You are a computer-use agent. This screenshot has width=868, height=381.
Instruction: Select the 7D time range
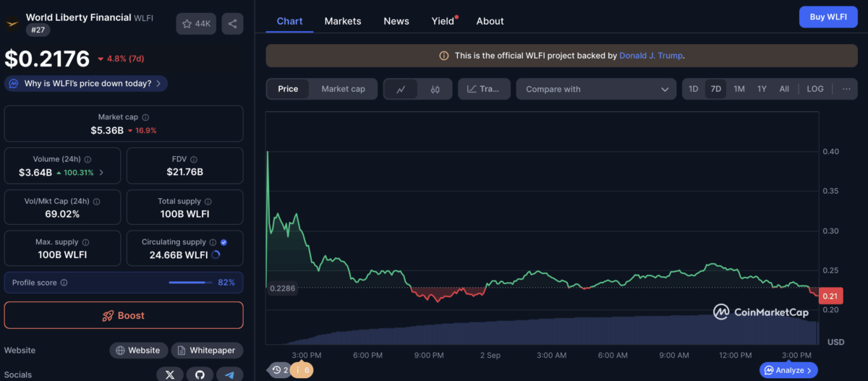[716, 89]
